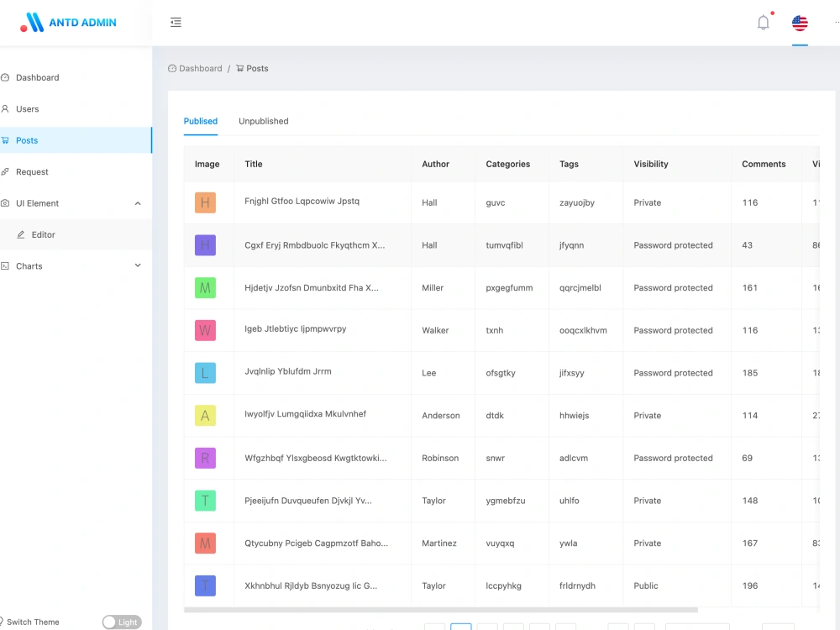Open the purple H avatar of Cgxf Eryj post
The height and width of the screenshot is (630, 840).
pyautogui.click(x=205, y=245)
